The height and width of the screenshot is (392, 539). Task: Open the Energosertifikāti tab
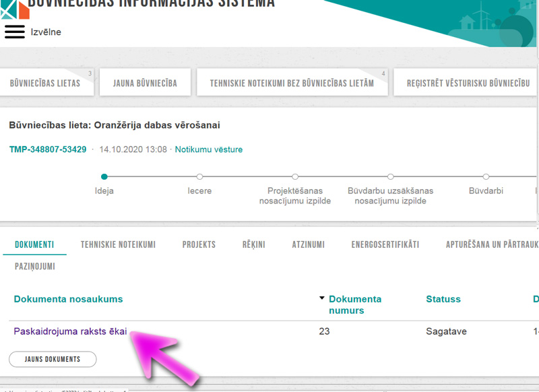[x=385, y=244]
